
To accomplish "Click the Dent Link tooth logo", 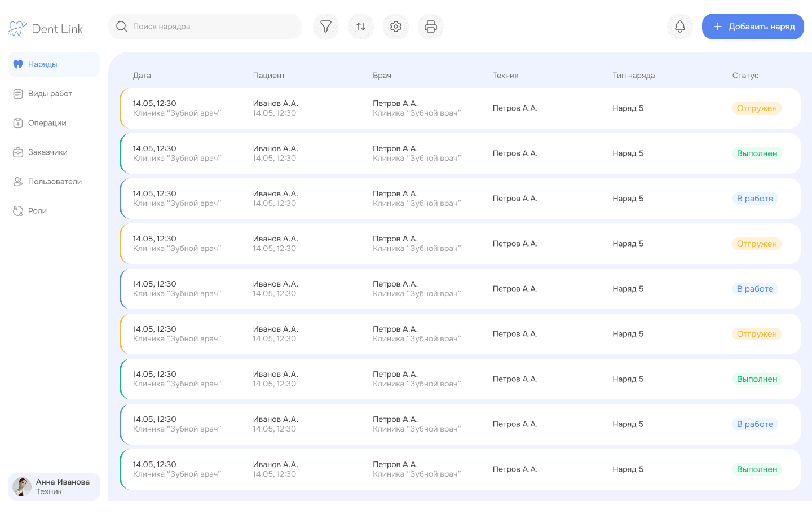I will (17, 29).
